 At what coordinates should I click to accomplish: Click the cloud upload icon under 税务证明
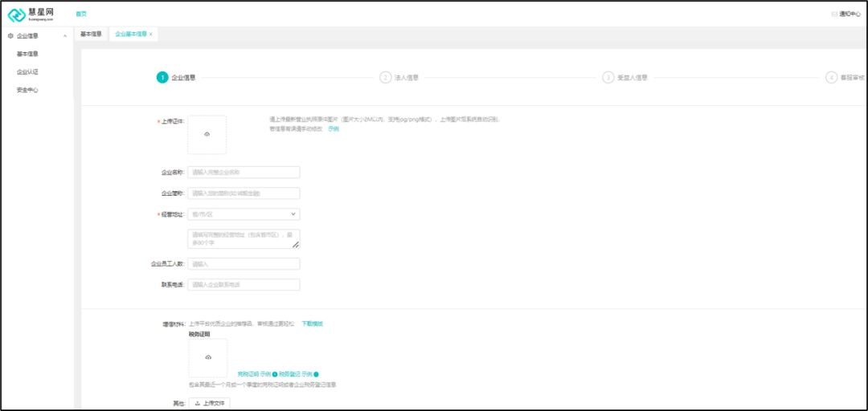point(208,357)
